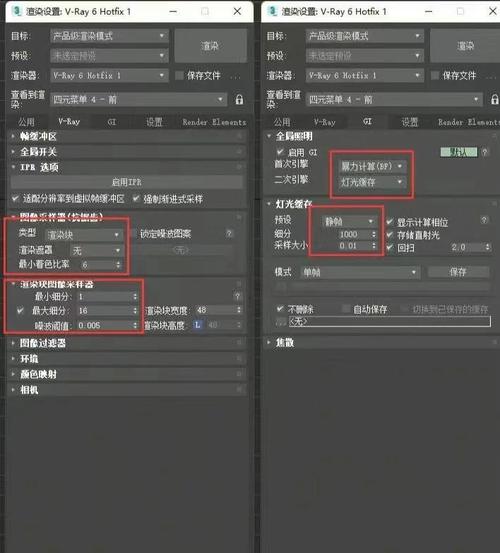Viewport: 500px width, 553px height.
Task: Toggle 回扫 checkbox
Action: tap(390, 247)
